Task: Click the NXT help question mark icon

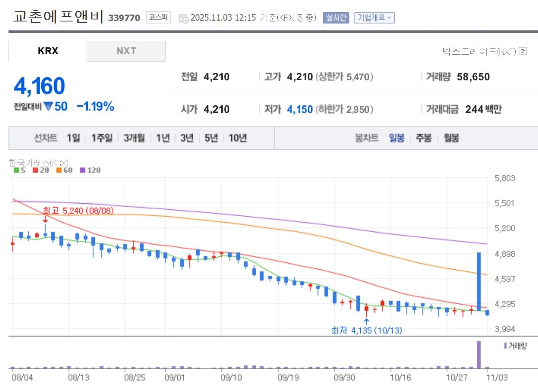Action: point(523,51)
